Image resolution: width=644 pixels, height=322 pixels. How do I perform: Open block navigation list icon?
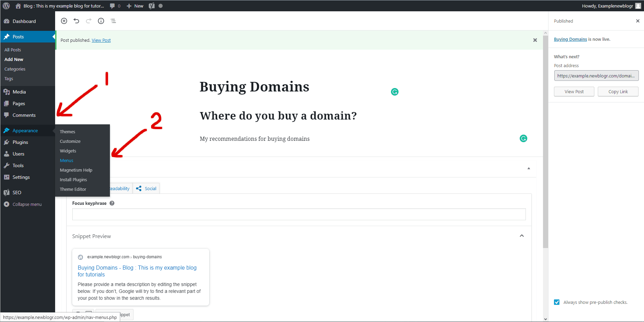[113, 21]
